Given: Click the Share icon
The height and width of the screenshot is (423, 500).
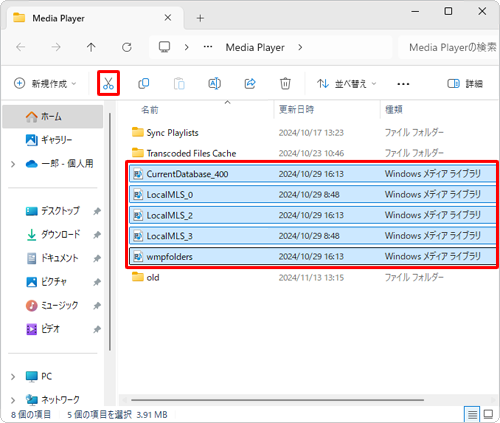Looking at the screenshot, I should 250,83.
